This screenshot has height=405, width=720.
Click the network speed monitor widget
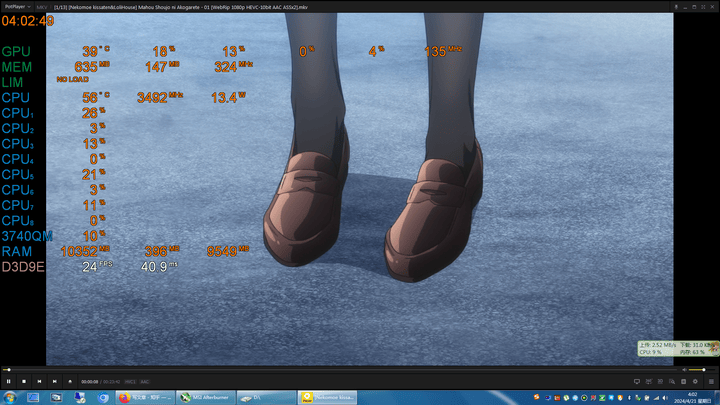point(678,349)
